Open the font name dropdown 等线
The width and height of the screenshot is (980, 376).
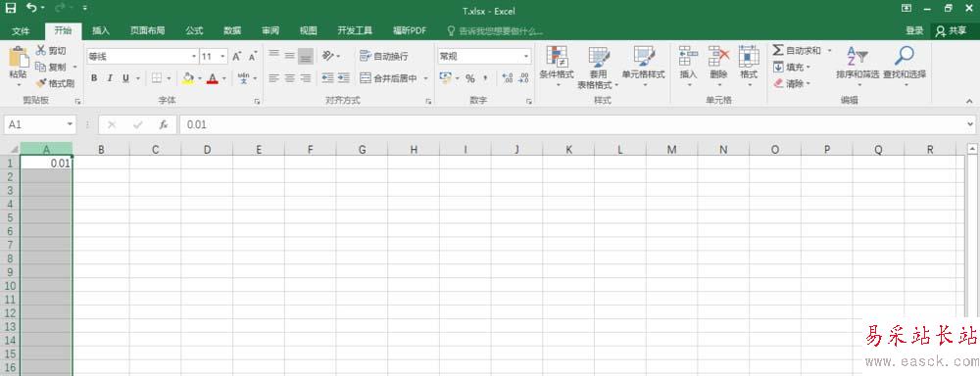pyautogui.click(x=194, y=56)
